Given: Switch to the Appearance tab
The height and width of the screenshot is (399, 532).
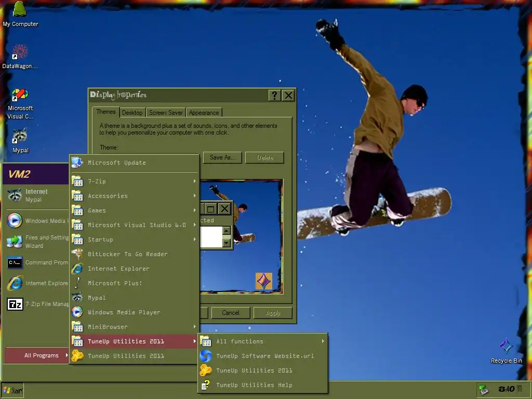Looking at the screenshot, I should [204, 113].
